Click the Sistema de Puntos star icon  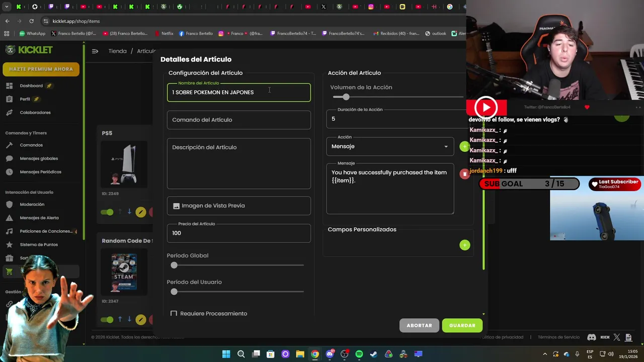9,245
